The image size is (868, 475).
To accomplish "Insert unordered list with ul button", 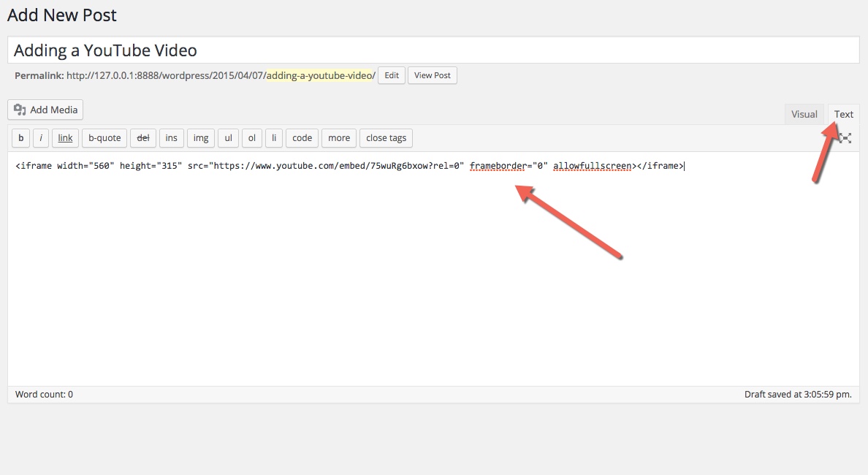I will [x=228, y=137].
